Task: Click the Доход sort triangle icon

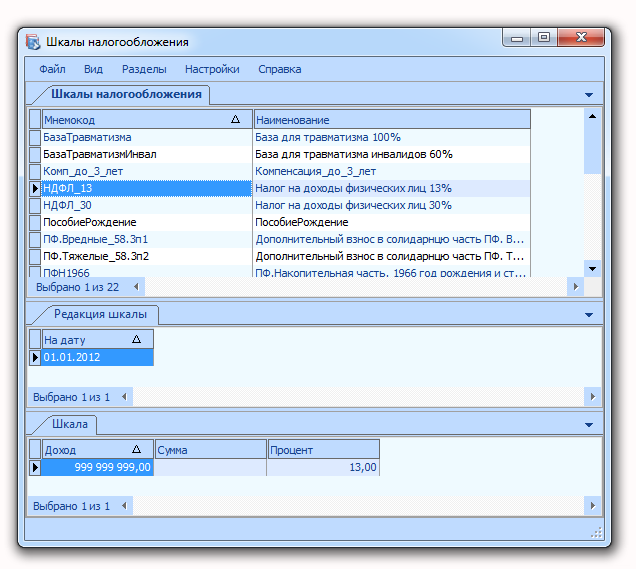Action: point(136,449)
